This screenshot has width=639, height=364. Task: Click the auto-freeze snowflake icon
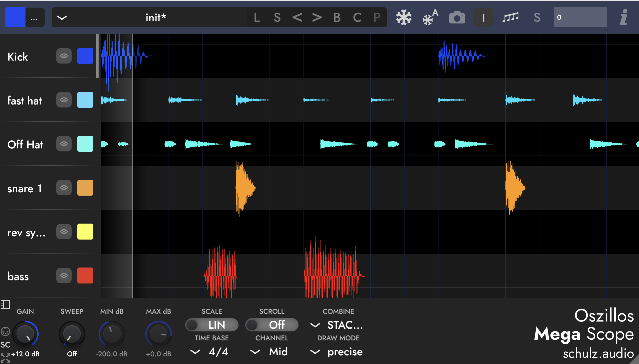(x=429, y=17)
